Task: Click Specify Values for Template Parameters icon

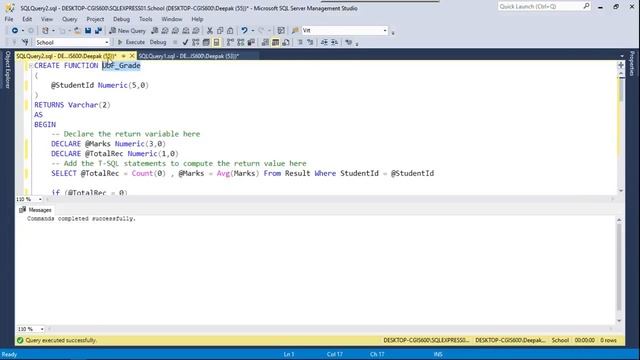Action: (x=349, y=42)
